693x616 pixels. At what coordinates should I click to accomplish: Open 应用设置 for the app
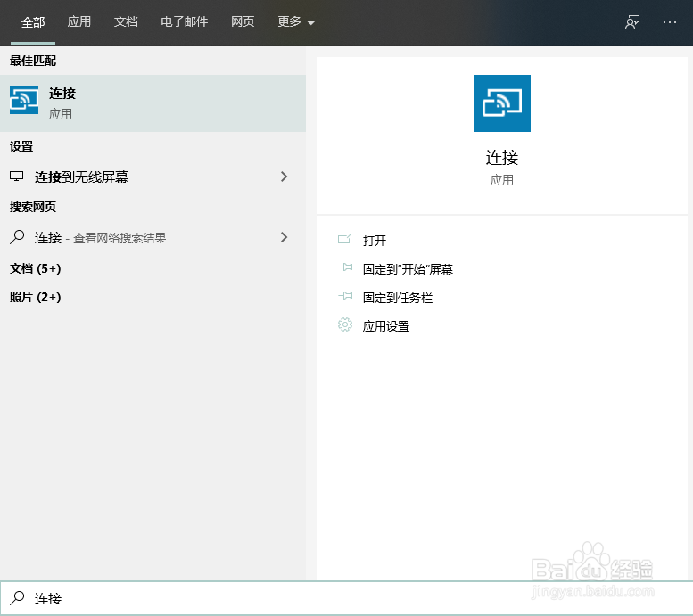[386, 326]
